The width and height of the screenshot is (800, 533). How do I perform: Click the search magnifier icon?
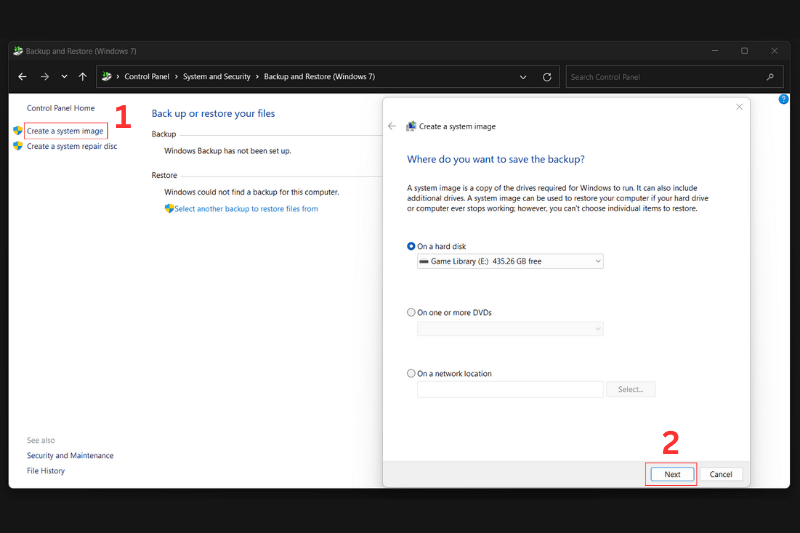pos(770,77)
